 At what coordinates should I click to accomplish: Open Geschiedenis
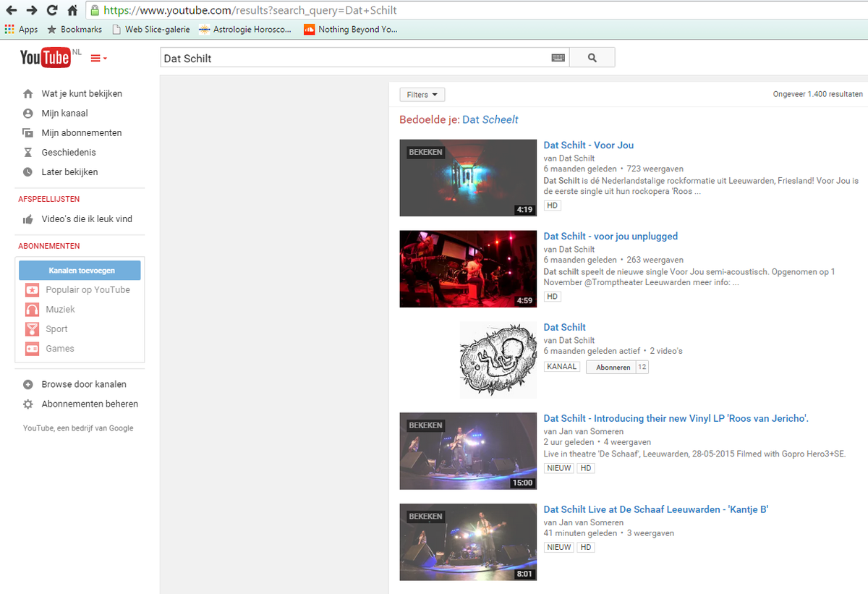pos(69,153)
